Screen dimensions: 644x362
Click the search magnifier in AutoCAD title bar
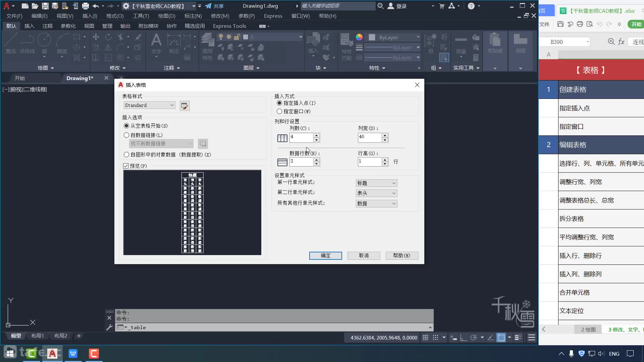coord(380,6)
